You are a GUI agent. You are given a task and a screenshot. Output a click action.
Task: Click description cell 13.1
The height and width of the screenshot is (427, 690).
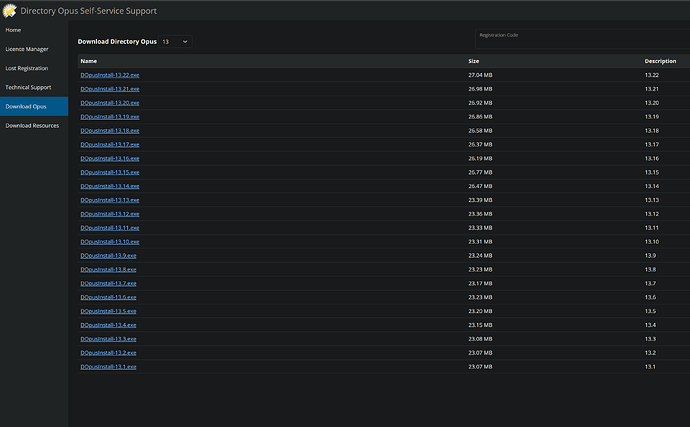[x=650, y=366]
